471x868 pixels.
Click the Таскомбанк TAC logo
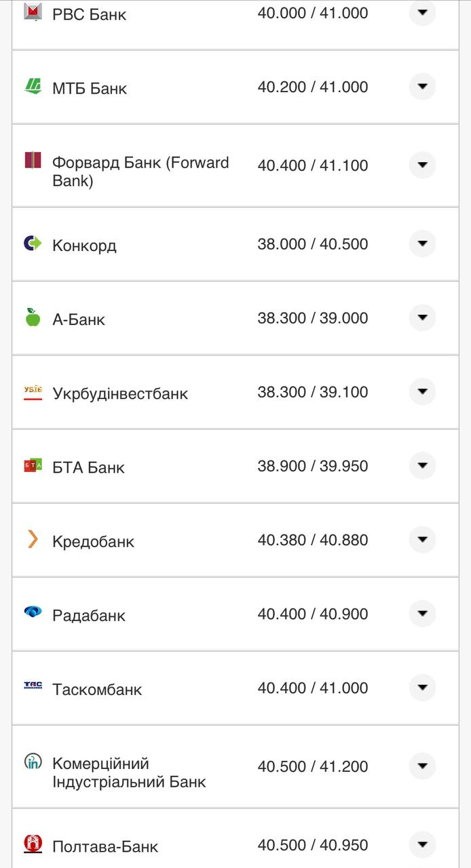tap(33, 686)
